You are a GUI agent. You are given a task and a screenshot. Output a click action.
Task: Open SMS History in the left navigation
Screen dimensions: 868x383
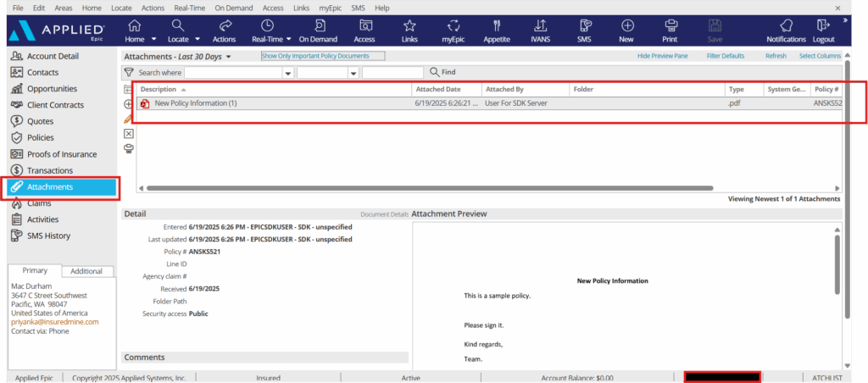point(48,236)
